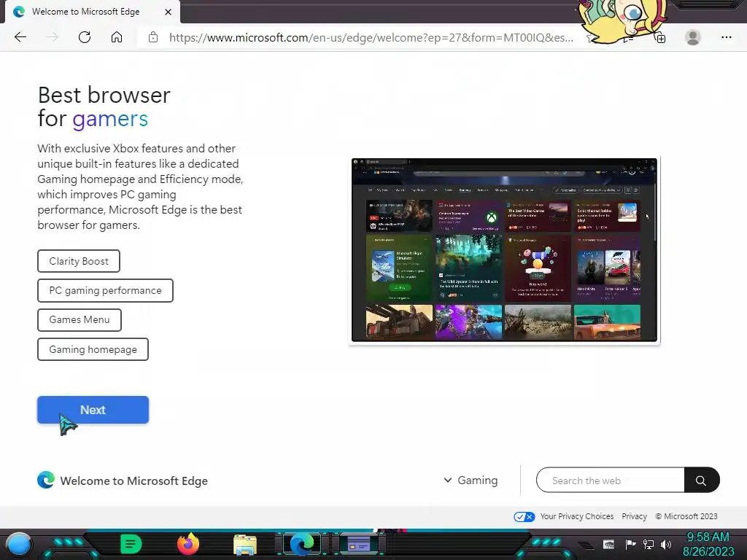
Task: Go back to the previous page
Action: [x=20, y=37]
